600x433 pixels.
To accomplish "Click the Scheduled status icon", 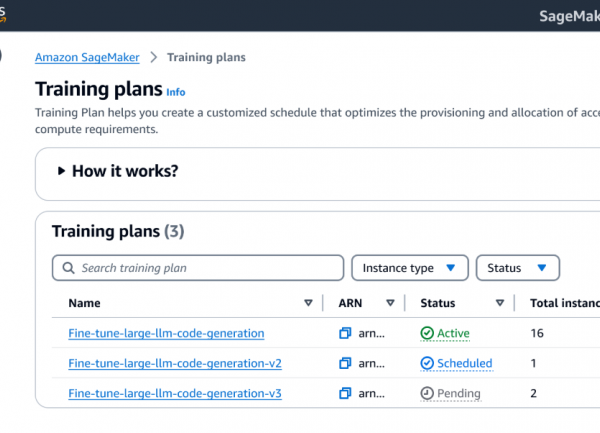I will click(427, 363).
